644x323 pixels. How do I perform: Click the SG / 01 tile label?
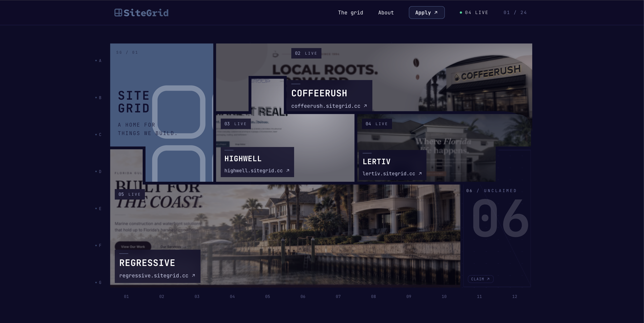click(127, 52)
